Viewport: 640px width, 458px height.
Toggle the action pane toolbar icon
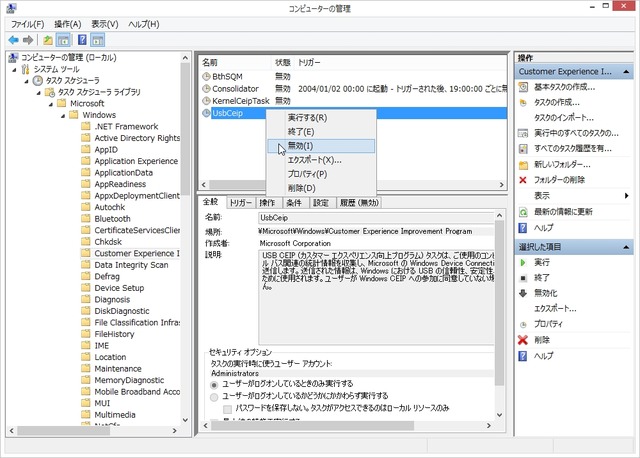tap(98, 40)
